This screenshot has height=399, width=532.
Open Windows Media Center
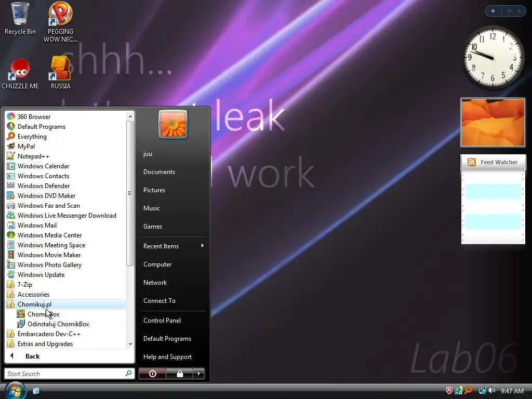click(x=66, y=235)
